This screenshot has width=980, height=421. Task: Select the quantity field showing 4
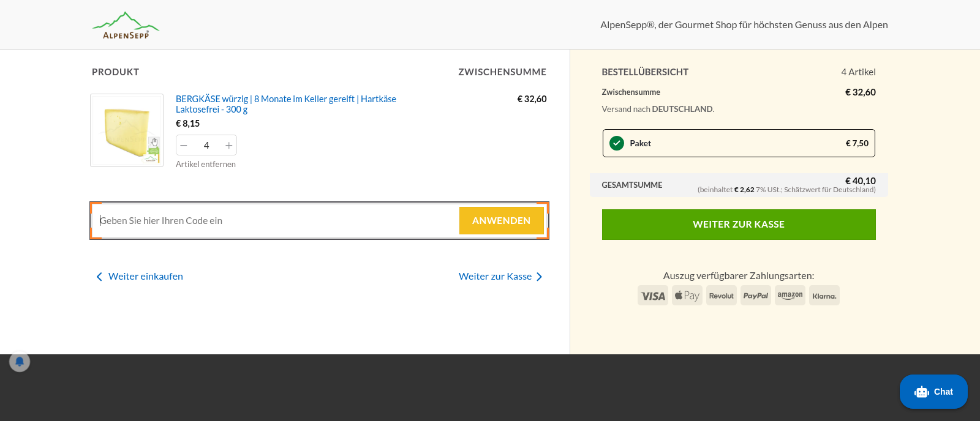[206, 145]
